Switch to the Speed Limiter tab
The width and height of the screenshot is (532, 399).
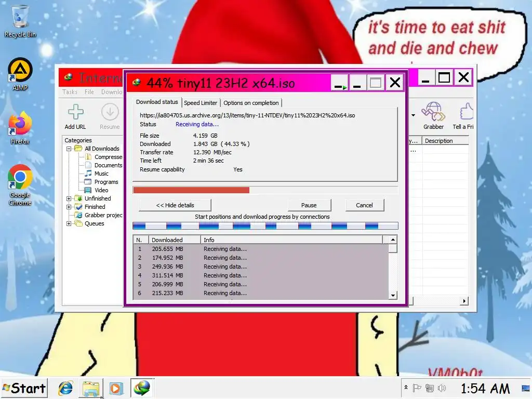201,103
